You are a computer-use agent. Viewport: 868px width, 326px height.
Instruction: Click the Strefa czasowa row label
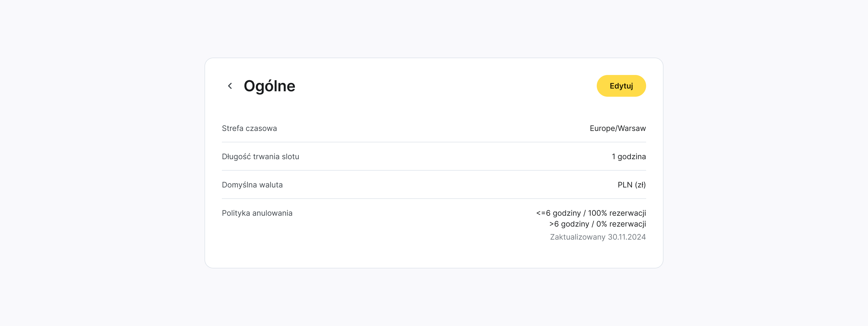pos(249,128)
